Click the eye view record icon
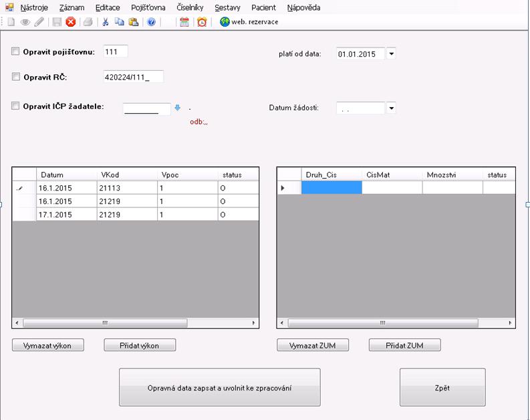 click(25, 22)
